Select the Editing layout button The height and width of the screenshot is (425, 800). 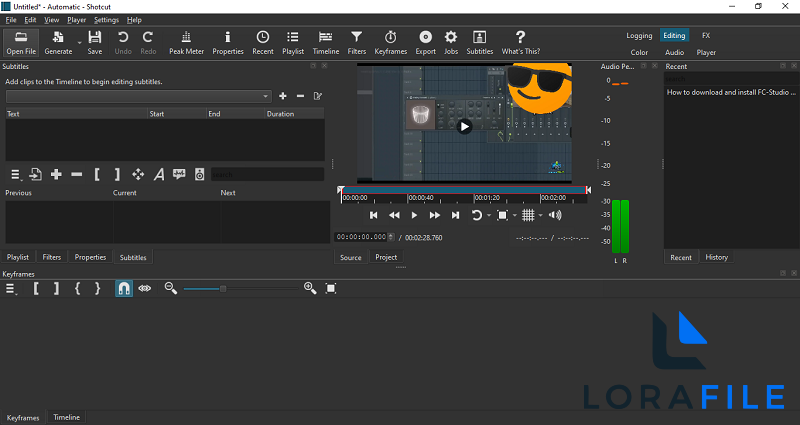pos(674,36)
